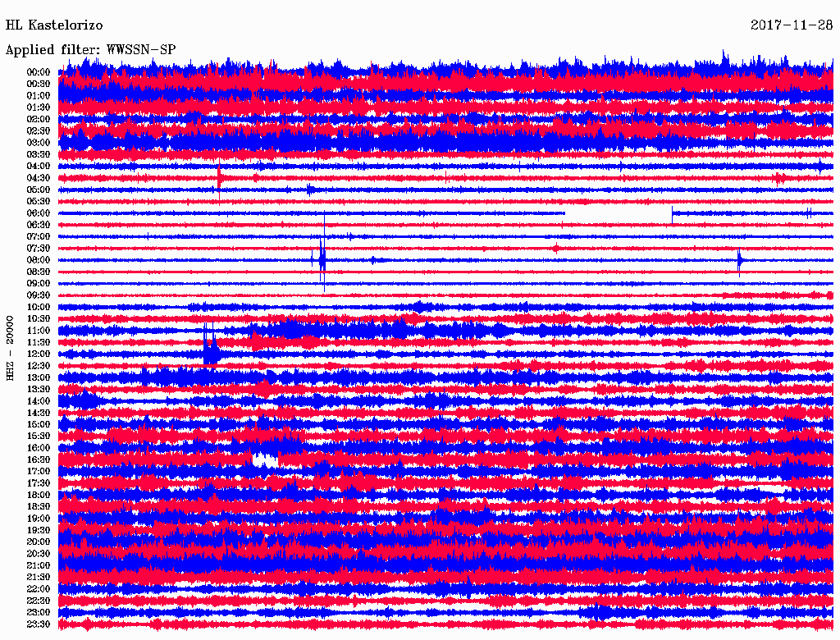Screen dimensions: 840x640
Task: Click the 00:00 time label
Action: click(x=39, y=72)
